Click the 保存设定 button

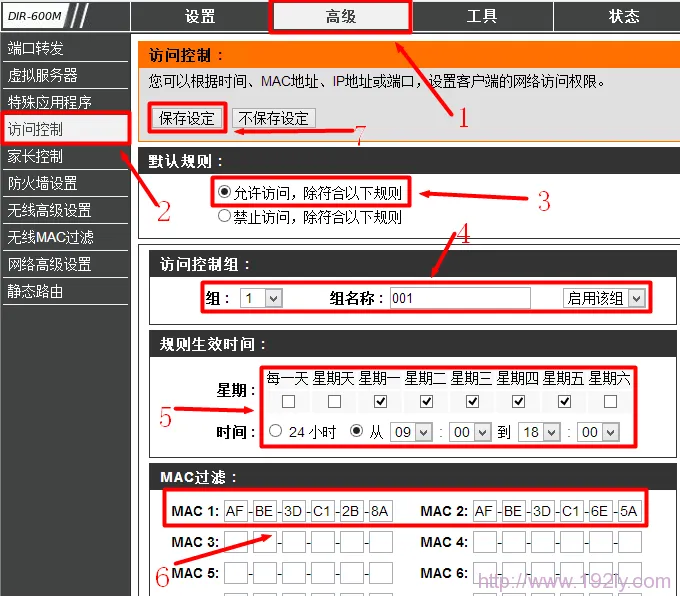pos(187,118)
